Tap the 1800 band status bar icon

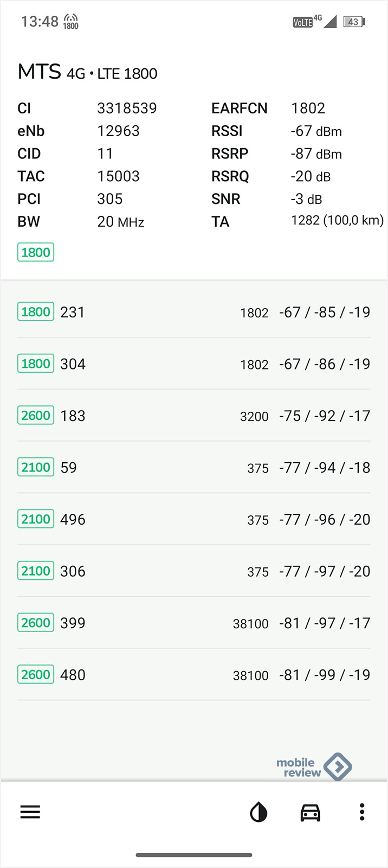tap(71, 22)
